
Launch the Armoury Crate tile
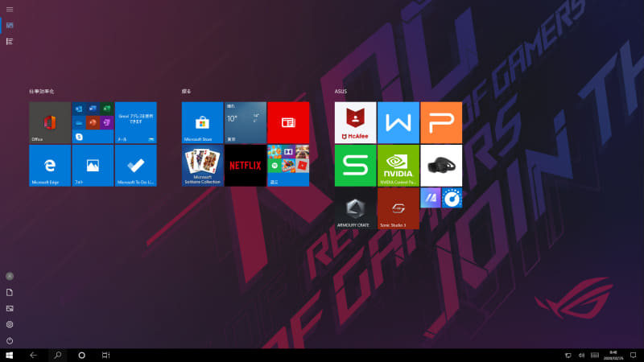pyautogui.click(x=355, y=208)
